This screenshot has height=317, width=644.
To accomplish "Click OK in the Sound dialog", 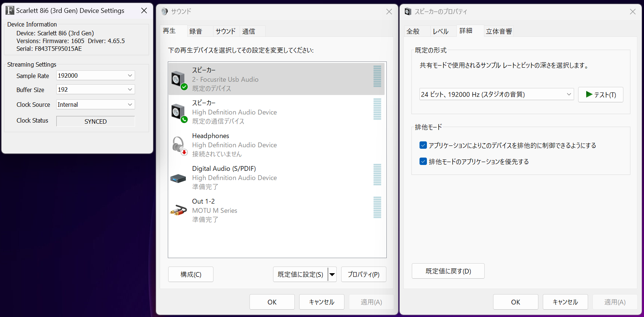I will click(272, 302).
